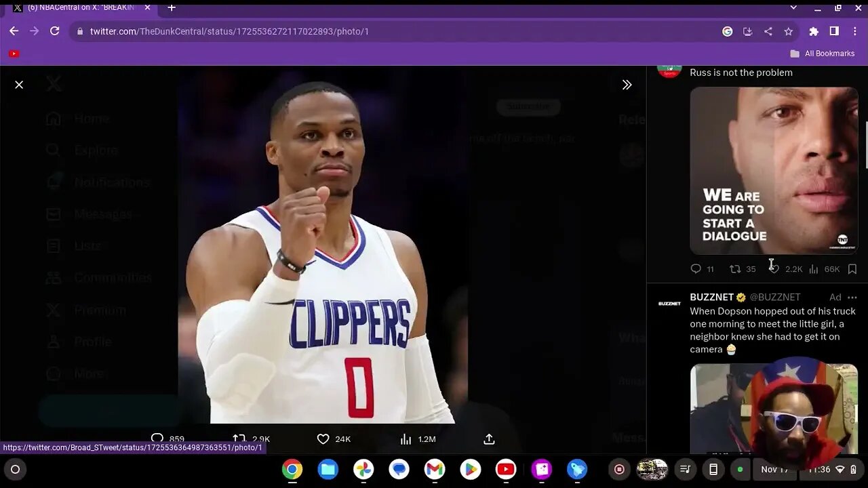The width and height of the screenshot is (868, 488).
Task: Share the Clippers photo tweet
Action: tap(489, 439)
